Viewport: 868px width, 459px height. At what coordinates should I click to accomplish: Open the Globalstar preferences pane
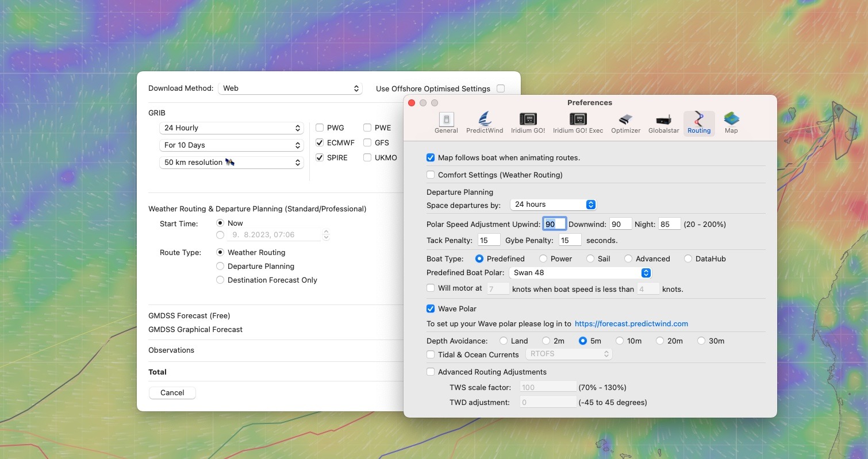663,122
